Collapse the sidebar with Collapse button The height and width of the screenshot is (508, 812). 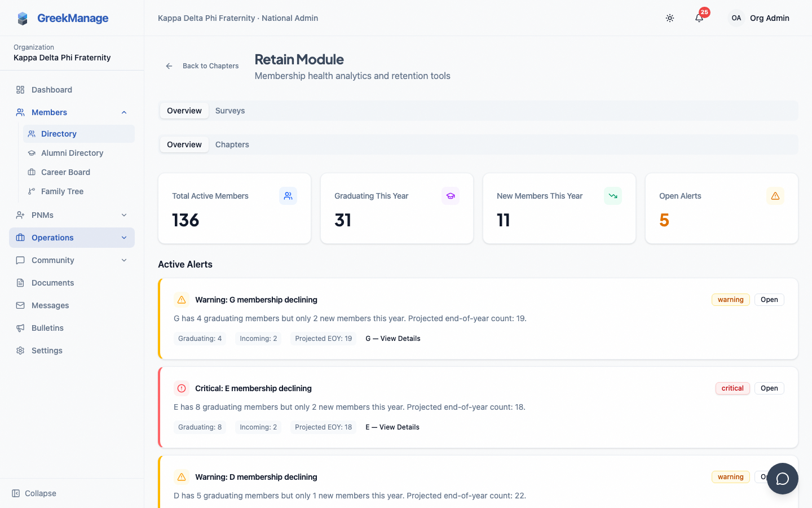[34, 493]
